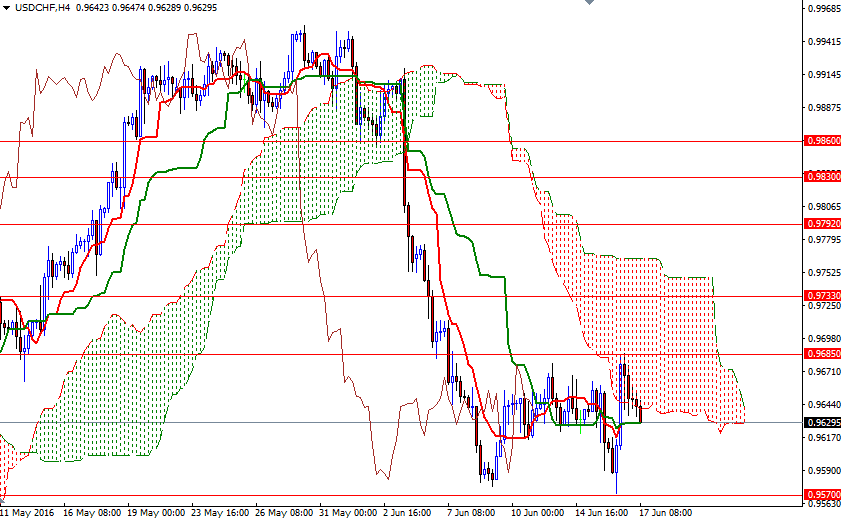Click the 16 May 08:00 time label

coord(92,512)
